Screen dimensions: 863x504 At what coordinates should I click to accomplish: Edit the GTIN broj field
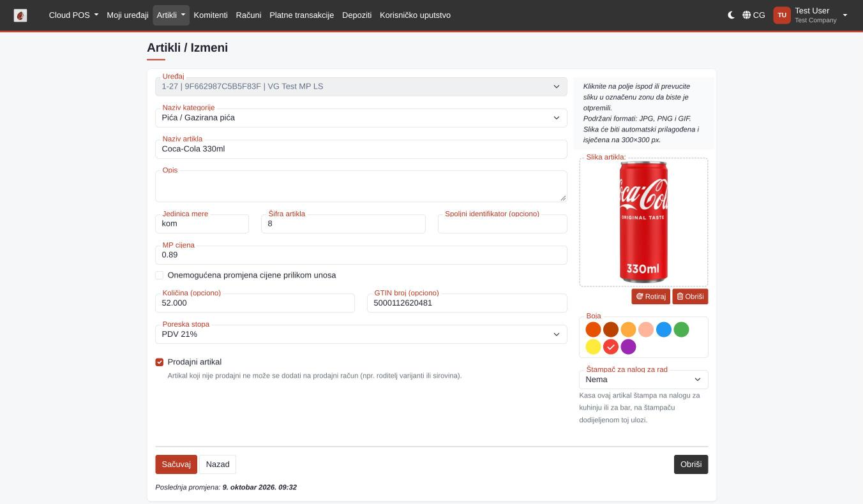[x=467, y=303]
